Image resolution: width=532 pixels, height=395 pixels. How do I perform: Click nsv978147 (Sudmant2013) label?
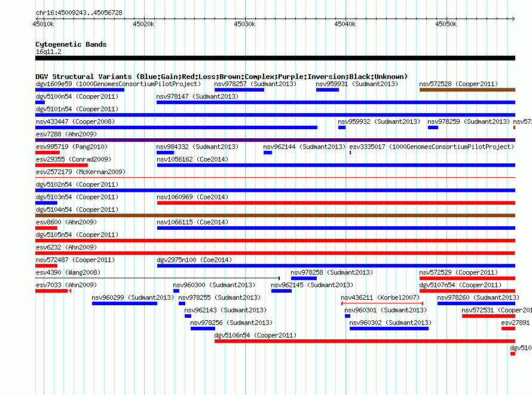pos(197,96)
